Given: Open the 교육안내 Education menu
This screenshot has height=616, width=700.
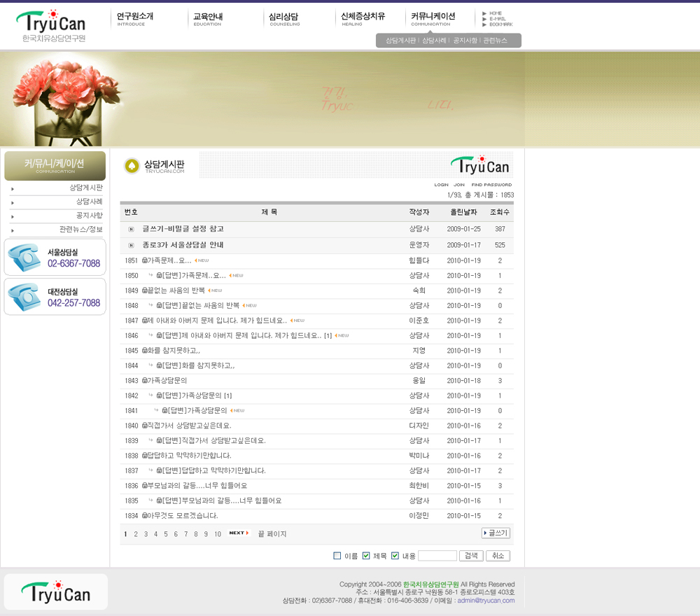Looking at the screenshot, I should point(208,18).
